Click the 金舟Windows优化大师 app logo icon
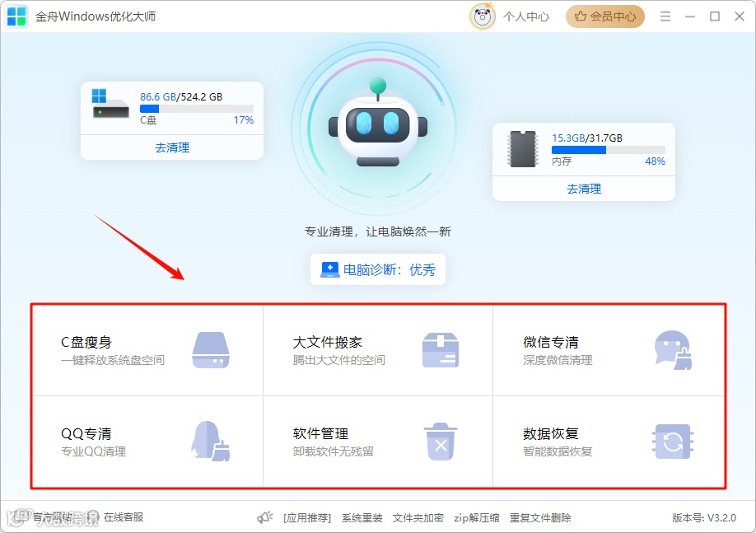The width and height of the screenshot is (756, 533). [16, 16]
